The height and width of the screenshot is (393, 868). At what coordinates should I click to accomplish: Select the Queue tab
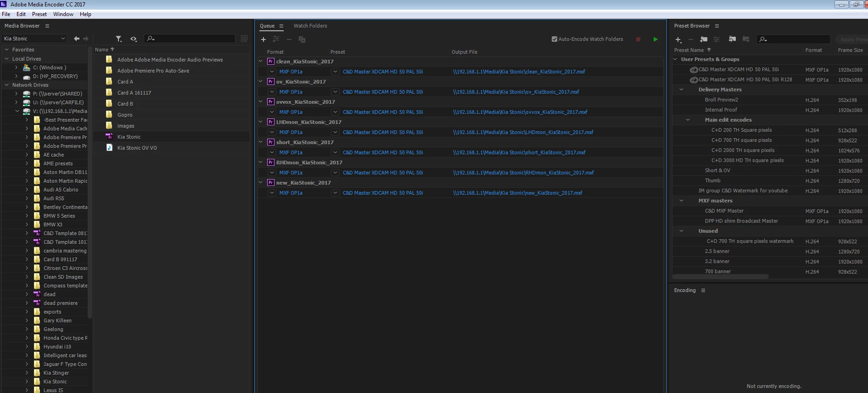267,26
